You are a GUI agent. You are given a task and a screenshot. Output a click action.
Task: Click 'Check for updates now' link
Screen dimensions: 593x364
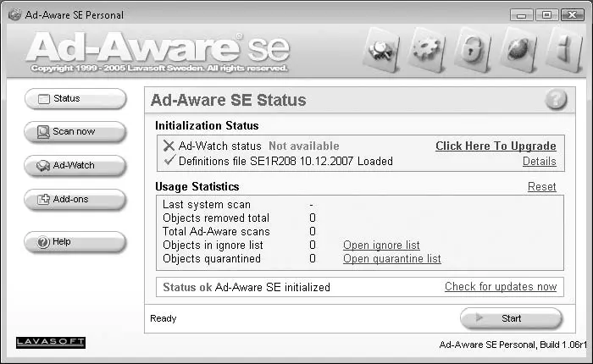point(501,287)
